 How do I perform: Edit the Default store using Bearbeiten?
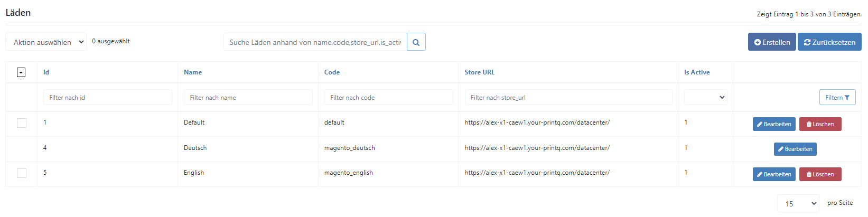774,124
